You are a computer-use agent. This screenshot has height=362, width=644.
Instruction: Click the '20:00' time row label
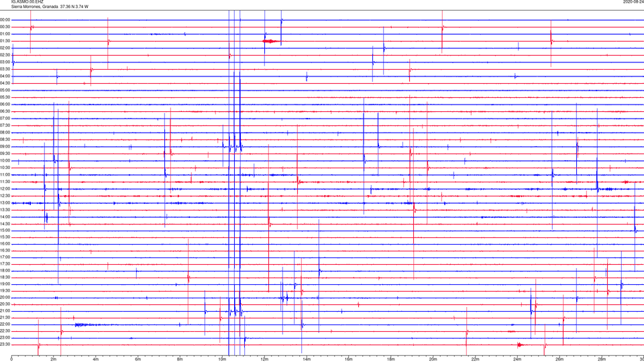pyautogui.click(x=5, y=298)
